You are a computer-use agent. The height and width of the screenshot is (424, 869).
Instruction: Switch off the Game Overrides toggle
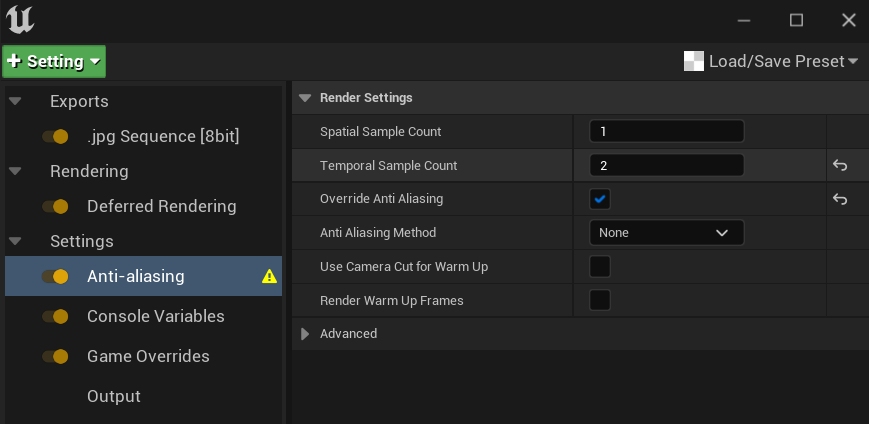click(x=55, y=357)
